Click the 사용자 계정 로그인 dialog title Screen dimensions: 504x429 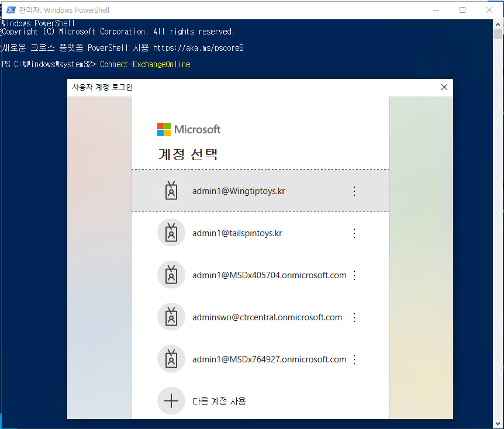coord(102,87)
